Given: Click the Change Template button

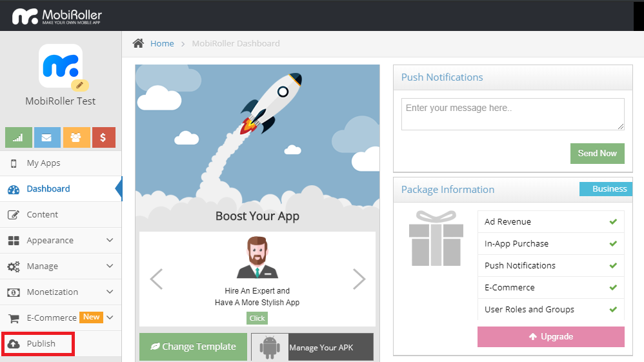Looking at the screenshot, I should [x=193, y=347].
